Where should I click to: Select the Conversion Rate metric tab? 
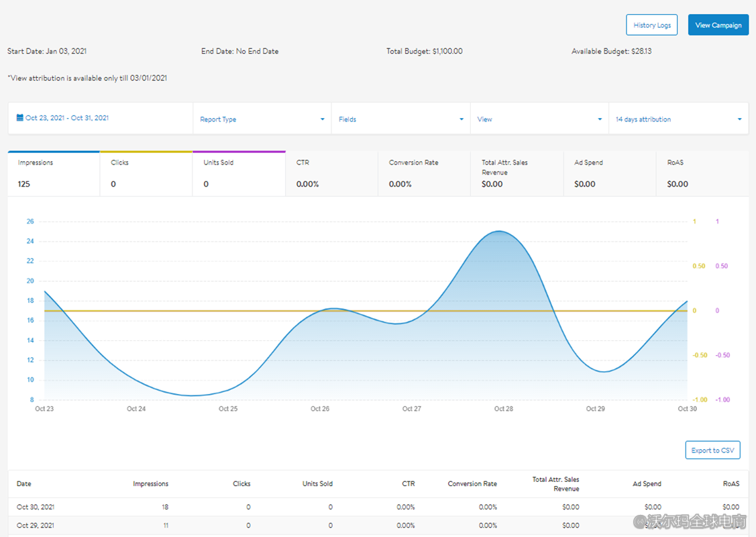(x=424, y=174)
